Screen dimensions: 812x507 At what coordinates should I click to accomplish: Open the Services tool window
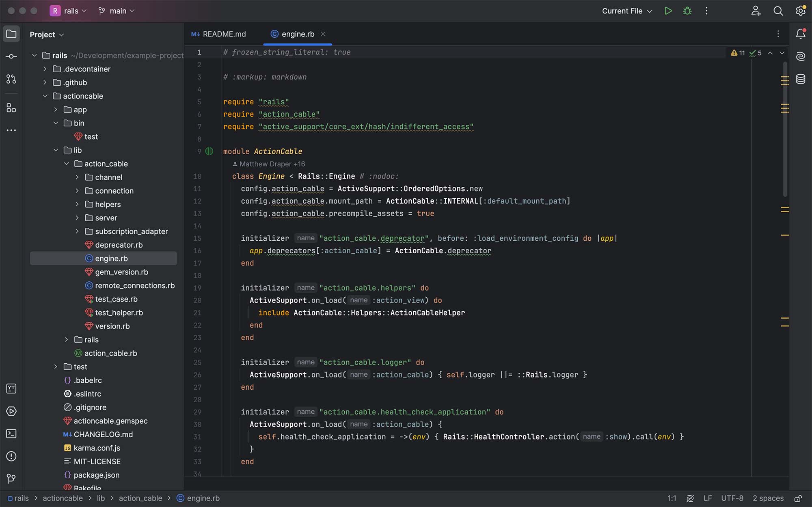coord(11,411)
